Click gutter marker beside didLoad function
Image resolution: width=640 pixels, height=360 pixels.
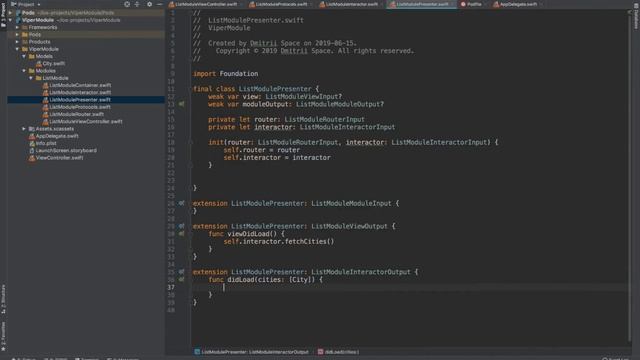coord(181,279)
